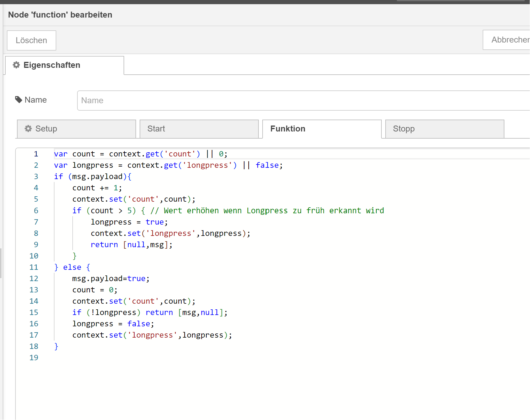Click line 17 context.set('longpress') code
The image size is (530, 420).
tap(152, 335)
